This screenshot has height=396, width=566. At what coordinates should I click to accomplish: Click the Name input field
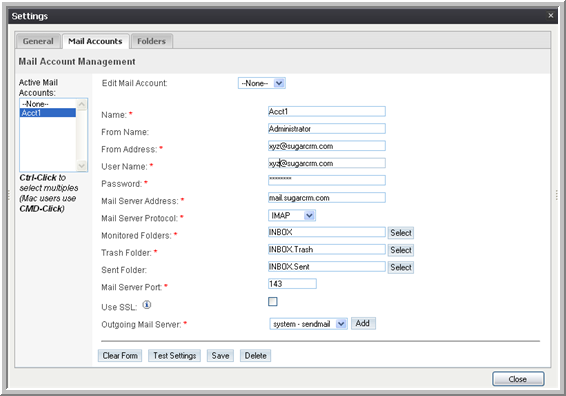(x=327, y=112)
